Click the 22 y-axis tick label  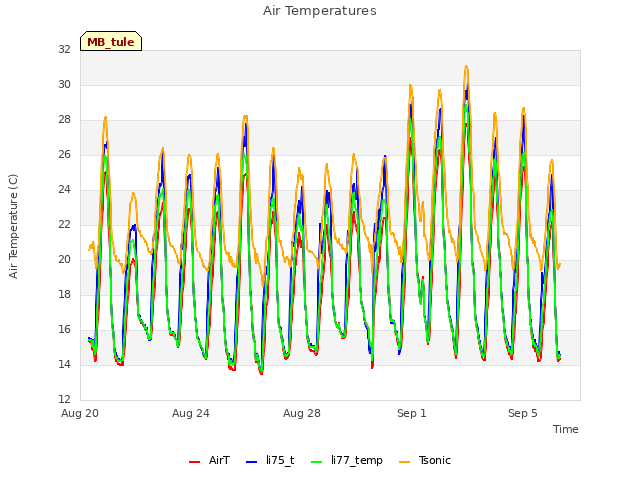tap(64, 224)
